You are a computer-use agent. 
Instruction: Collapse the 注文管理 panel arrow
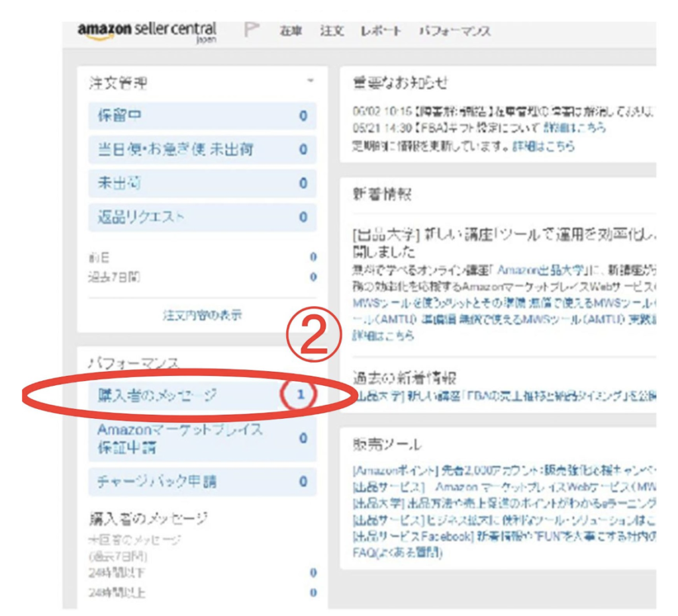click(310, 81)
